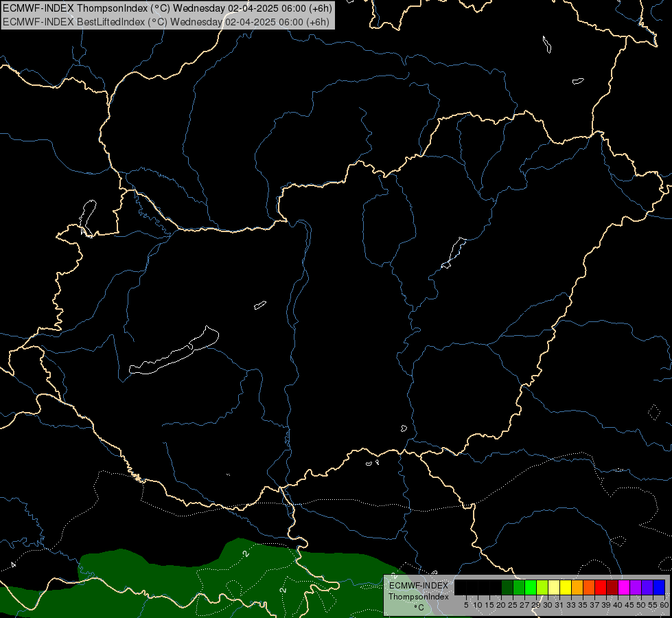The width and height of the screenshot is (672, 618).
Task: Click the BestLiftedIndex title line at top
Action: (166, 22)
